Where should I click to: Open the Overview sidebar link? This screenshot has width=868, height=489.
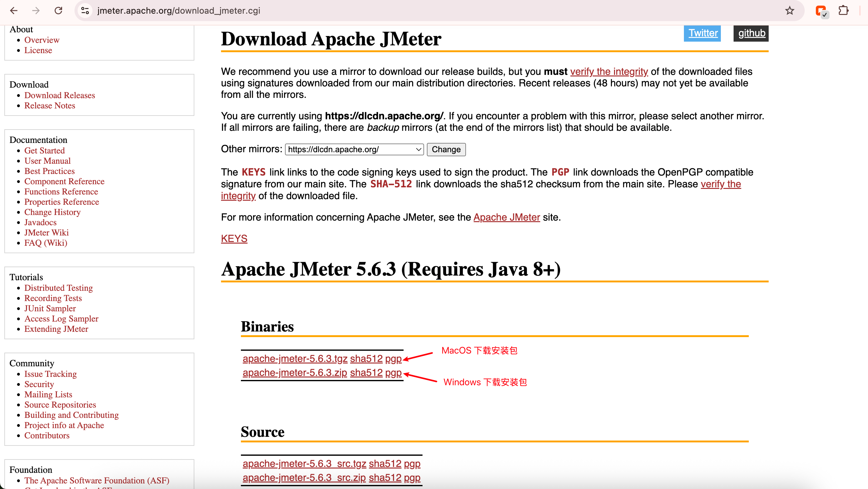pyautogui.click(x=42, y=40)
